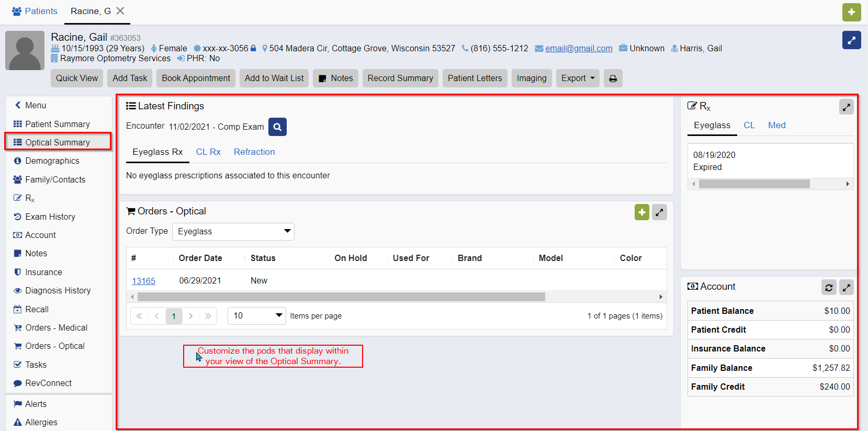Switch to Refraction findings tab
Viewport: 868px width, 431px height.
click(254, 152)
